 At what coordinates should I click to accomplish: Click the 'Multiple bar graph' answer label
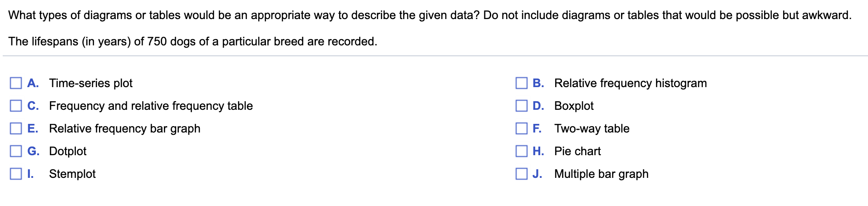click(601, 174)
